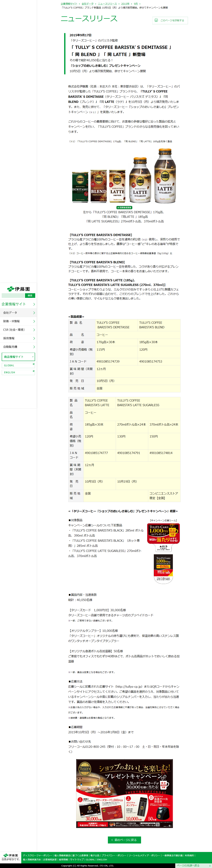Click ページの先頭へ戻る at the page bottom
The image size is (212, 868).
(x=194, y=865)
